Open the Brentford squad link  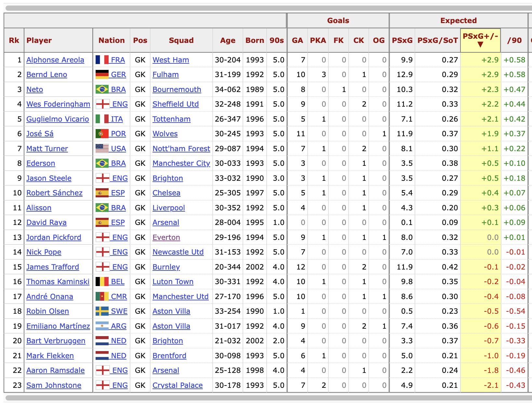point(169,356)
